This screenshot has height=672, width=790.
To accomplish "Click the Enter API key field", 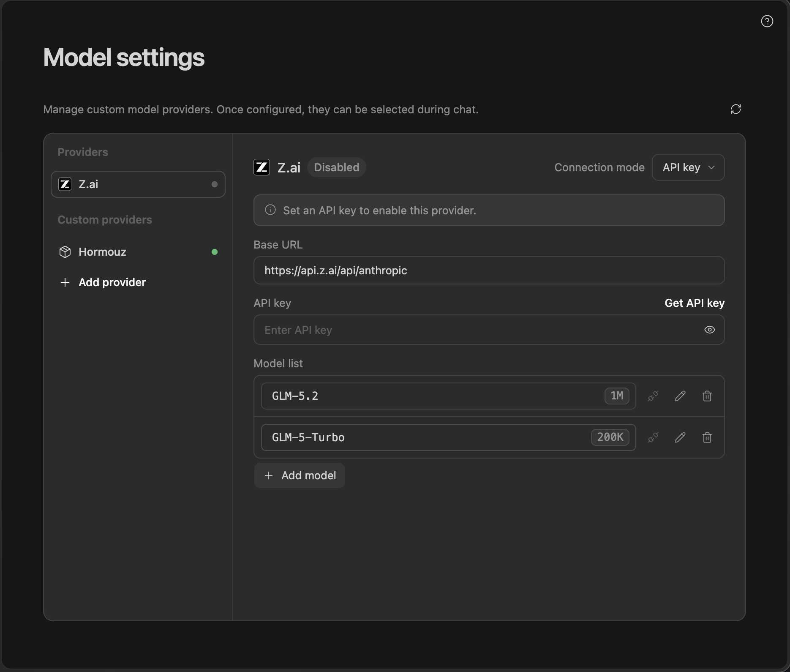I will pos(489,330).
